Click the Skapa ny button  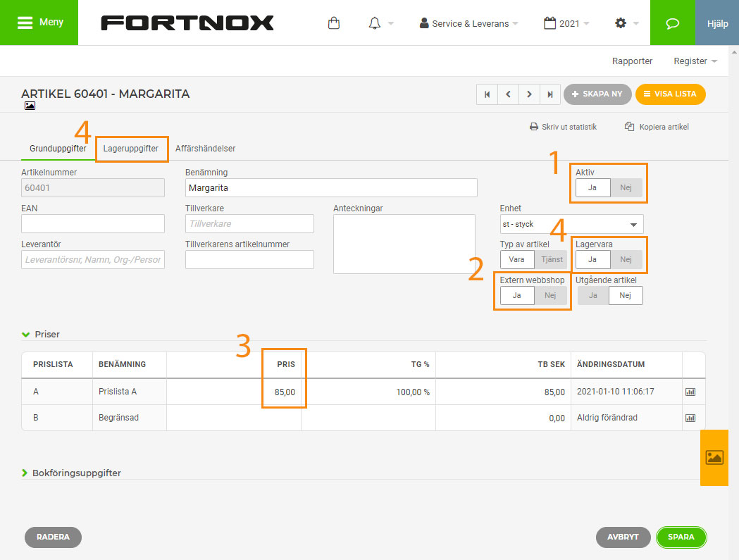(597, 94)
